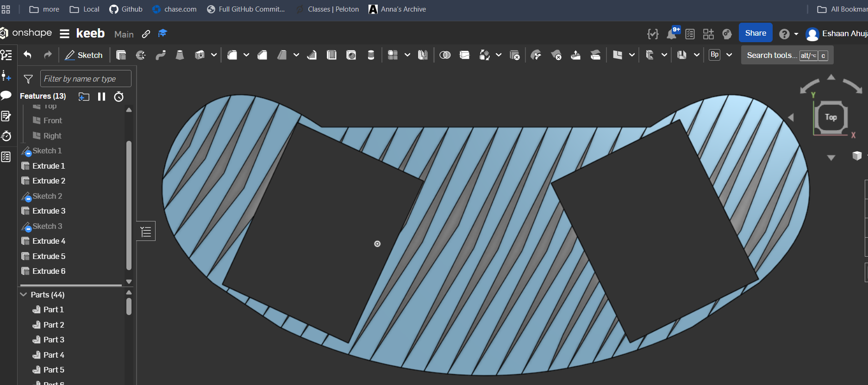Click the Share button
Screen dimensions: 868x385
[x=755, y=33]
